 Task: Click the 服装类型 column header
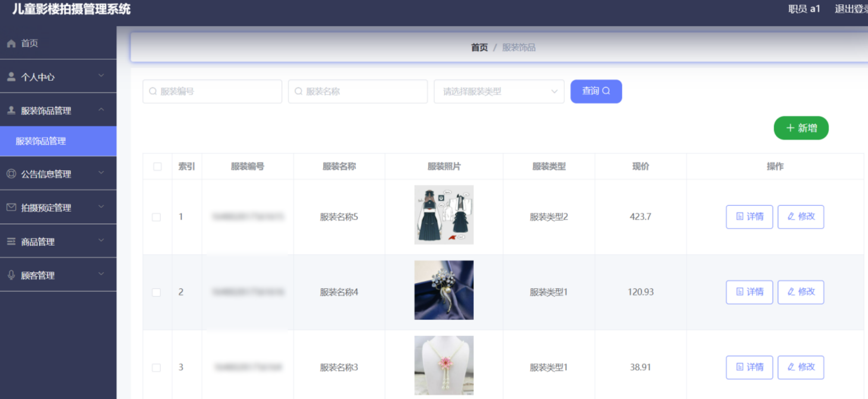point(549,166)
